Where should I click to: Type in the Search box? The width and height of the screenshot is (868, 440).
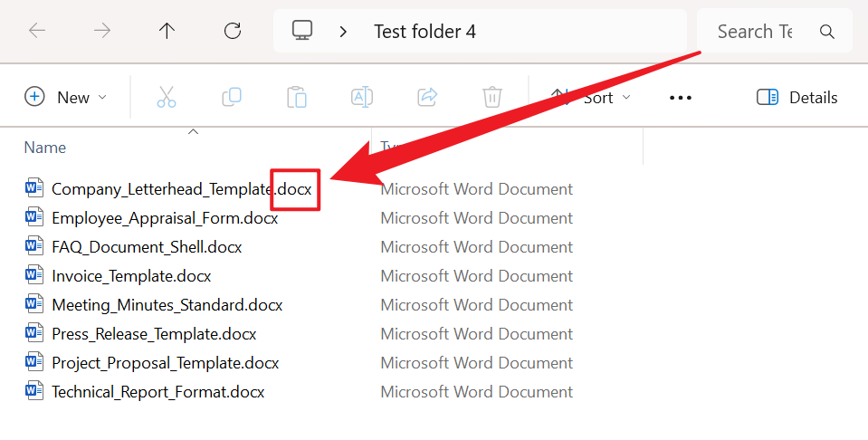(756, 32)
